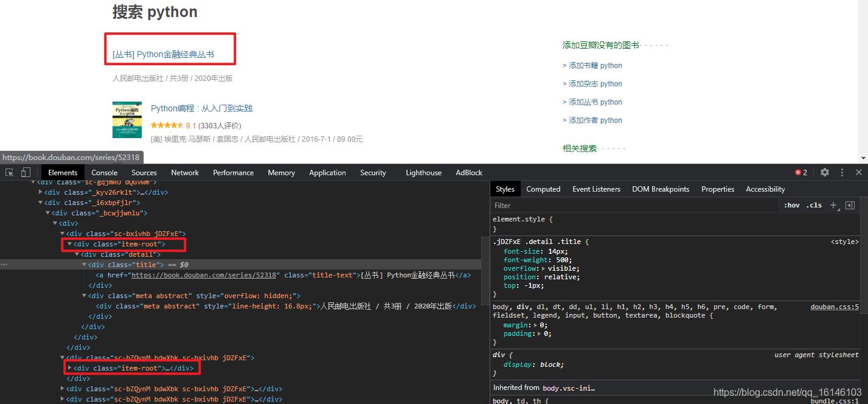
Task: Open the Properties sidebar tab
Action: pos(718,189)
